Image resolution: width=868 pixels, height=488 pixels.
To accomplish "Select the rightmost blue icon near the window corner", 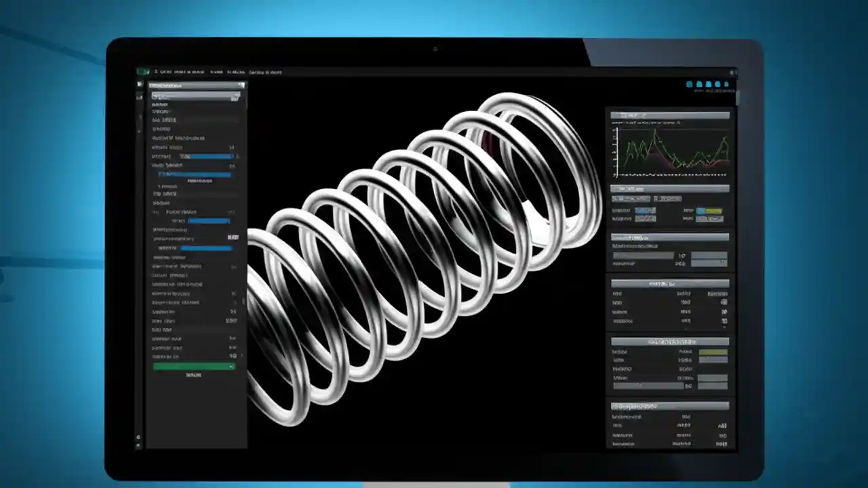I will [726, 84].
